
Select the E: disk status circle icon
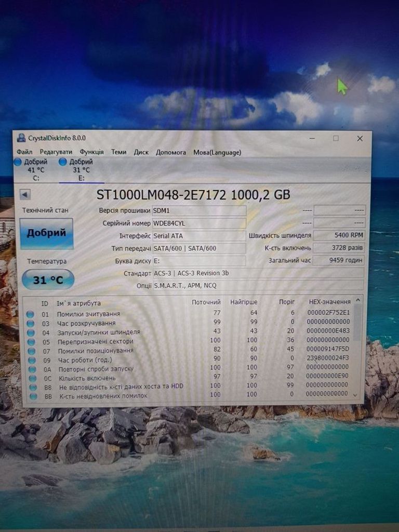[x=63, y=162]
